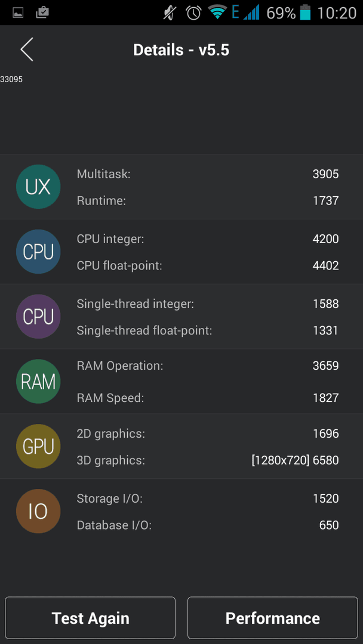Open the Performance button
Image resolution: width=363 pixels, height=644 pixels.
point(272,618)
